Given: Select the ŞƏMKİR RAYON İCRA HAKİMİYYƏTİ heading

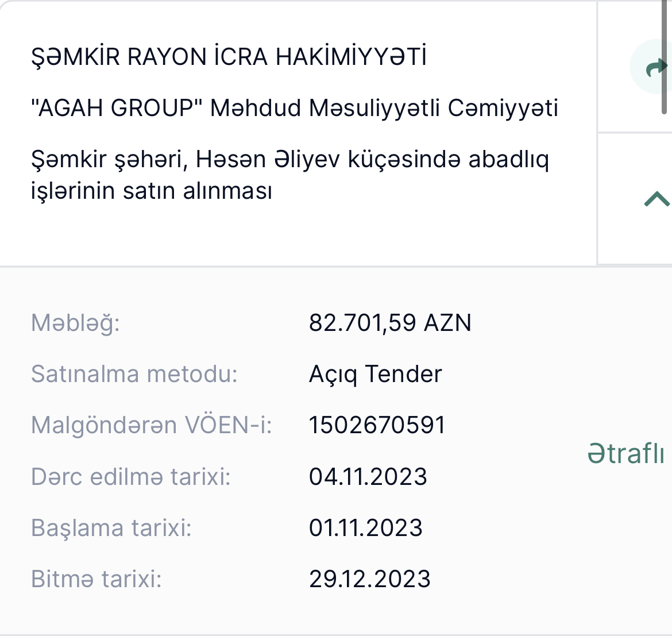Looking at the screenshot, I should (x=229, y=56).
